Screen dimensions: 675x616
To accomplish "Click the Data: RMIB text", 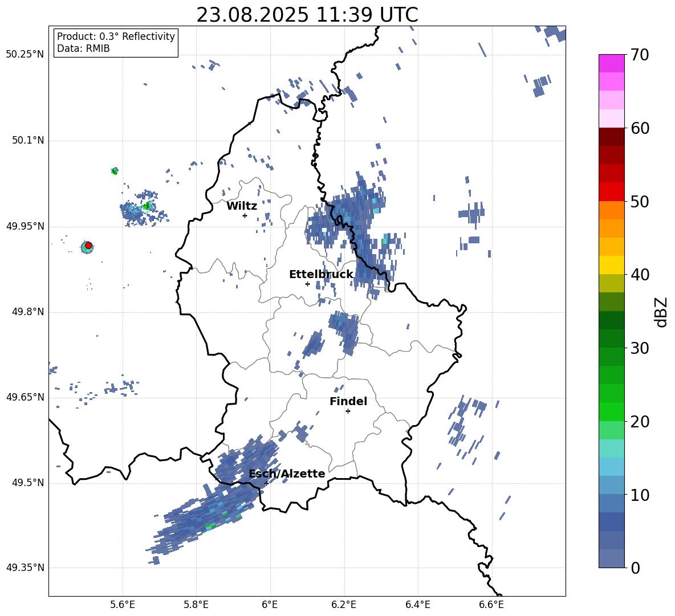I will point(83,48).
